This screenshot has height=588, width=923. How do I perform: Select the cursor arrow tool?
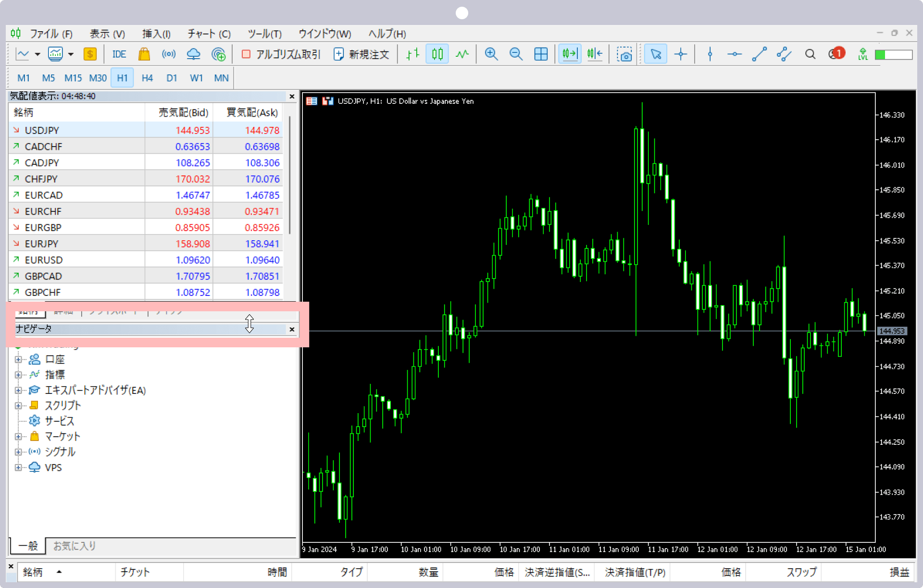[x=656, y=54]
